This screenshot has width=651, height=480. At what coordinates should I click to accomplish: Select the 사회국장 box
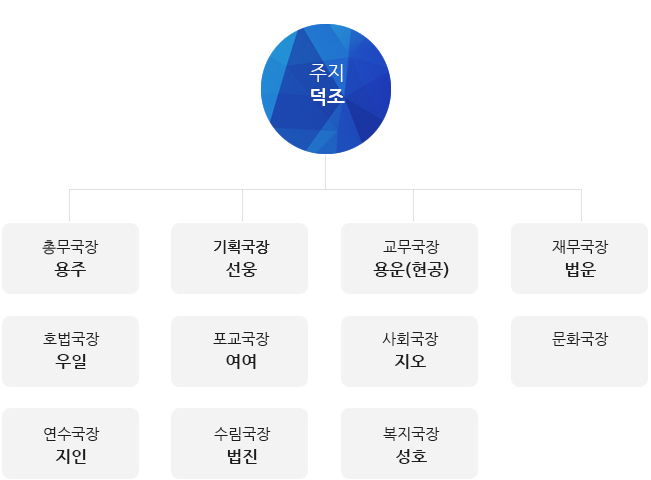410,351
